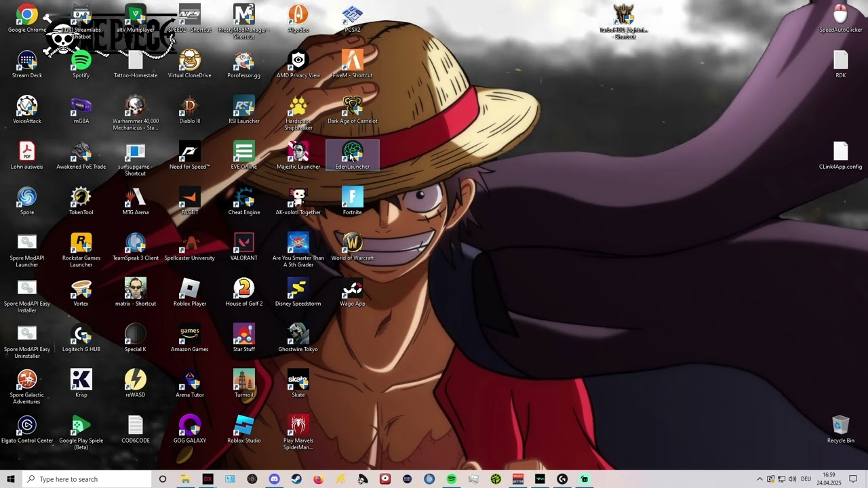Open the Spellcaster University shortcut
This screenshot has height=488, width=868.
(190, 245)
